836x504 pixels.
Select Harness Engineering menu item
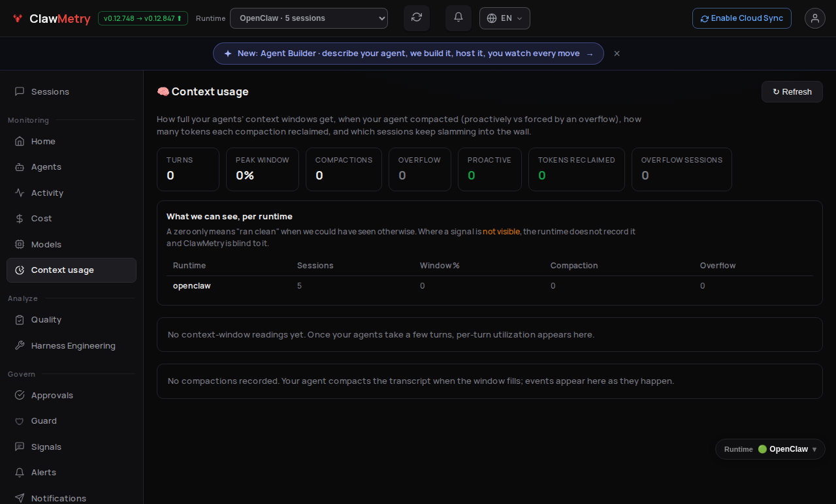71,346
